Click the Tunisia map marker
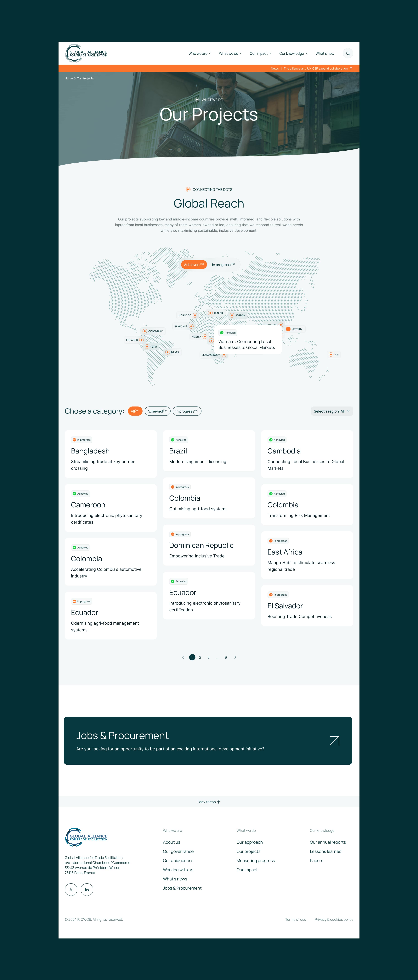The width and height of the screenshot is (418, 980). [210, 313]
